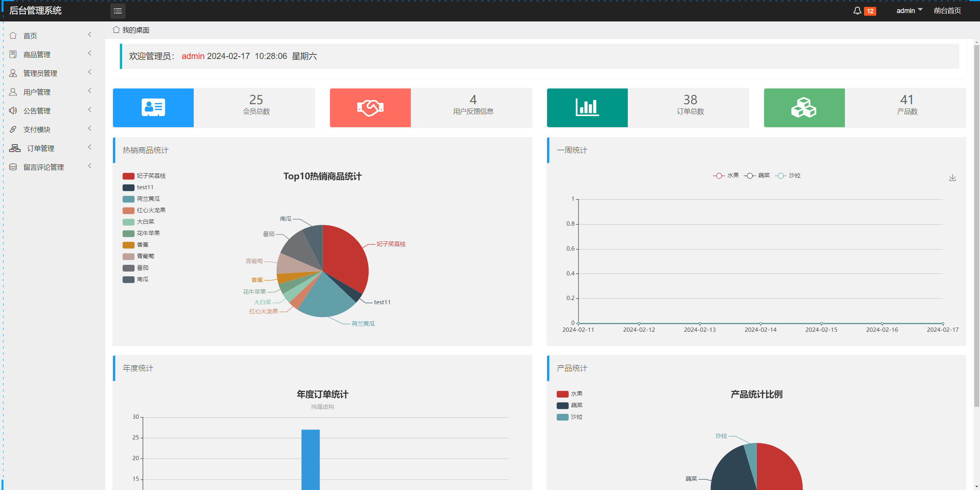
Task: Click the 前台首页 link
Action: [947, 10]
